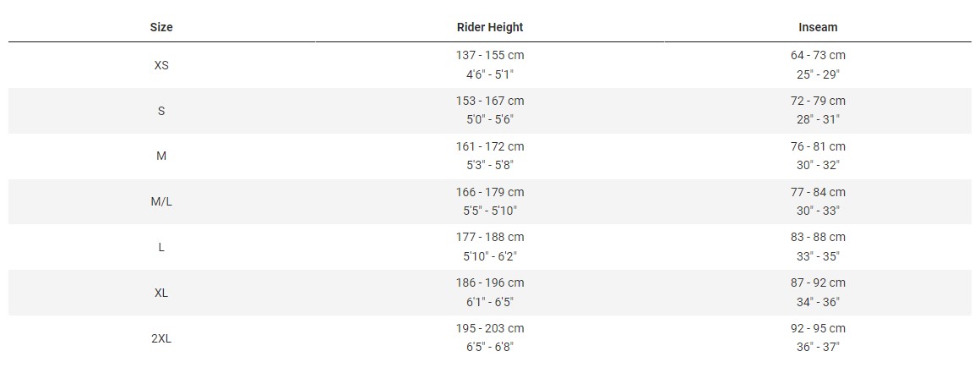
Task: Select the M size row label
Action: (x=161, y=156)
